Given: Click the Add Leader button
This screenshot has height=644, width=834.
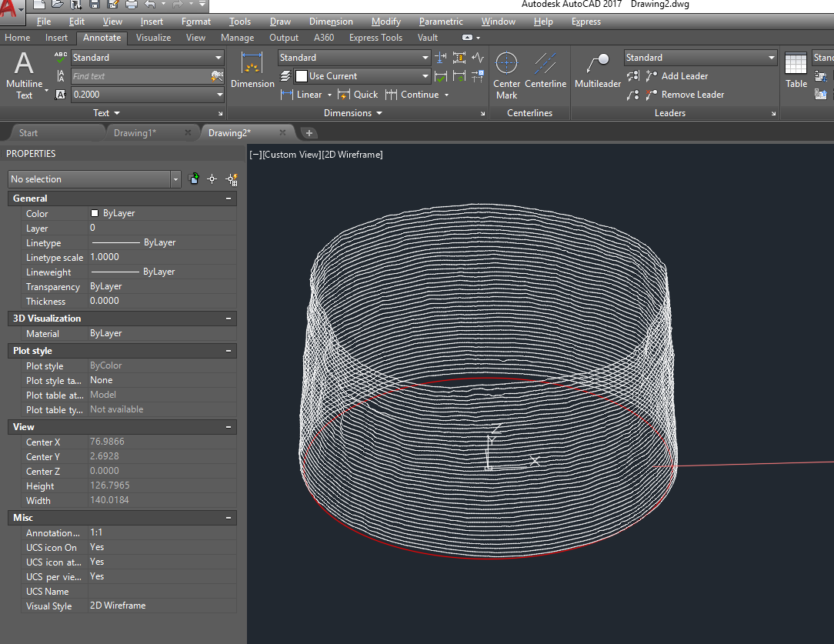Looking at the screenshot, I should coord(676,76).
